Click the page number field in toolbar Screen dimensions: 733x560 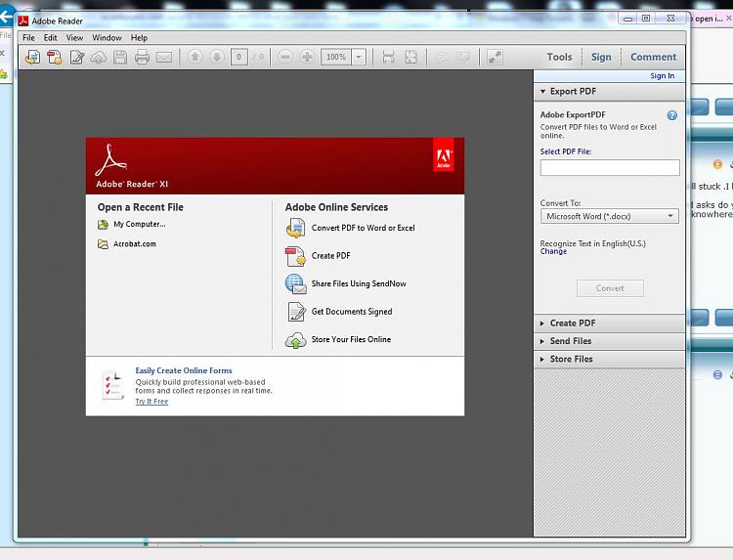pyautogui.click(x=238, y=57)
